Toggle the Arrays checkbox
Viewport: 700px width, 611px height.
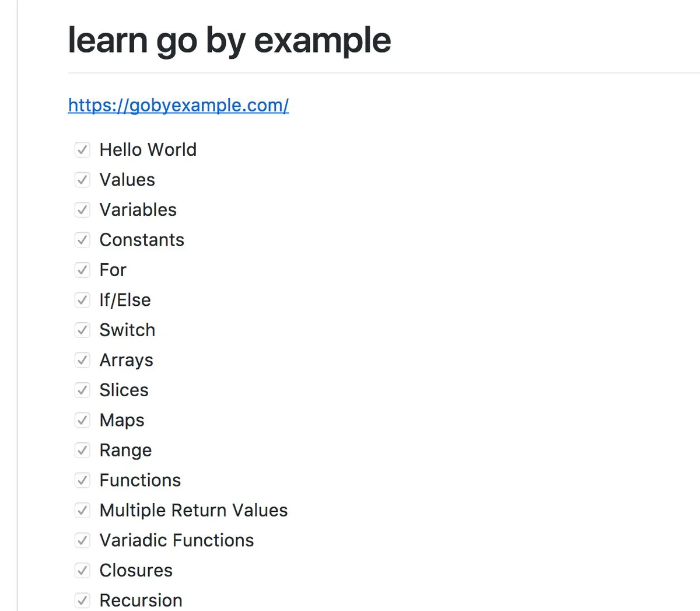click(82, 360)
